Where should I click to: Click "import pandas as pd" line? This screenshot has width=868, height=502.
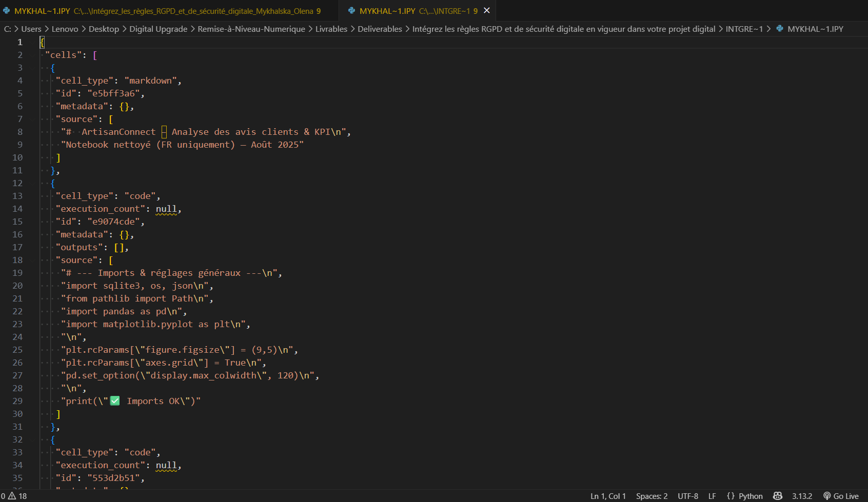tap(124, 311)
